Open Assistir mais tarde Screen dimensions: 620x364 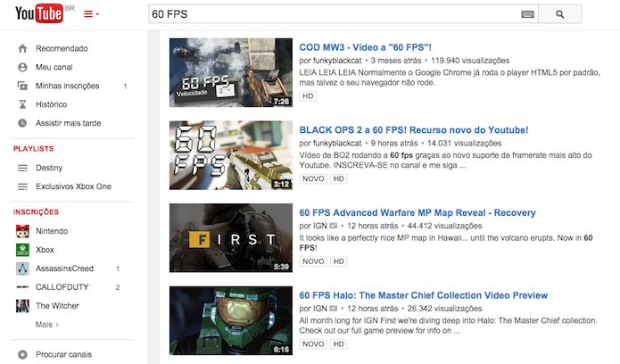click(x=69, y=123)
